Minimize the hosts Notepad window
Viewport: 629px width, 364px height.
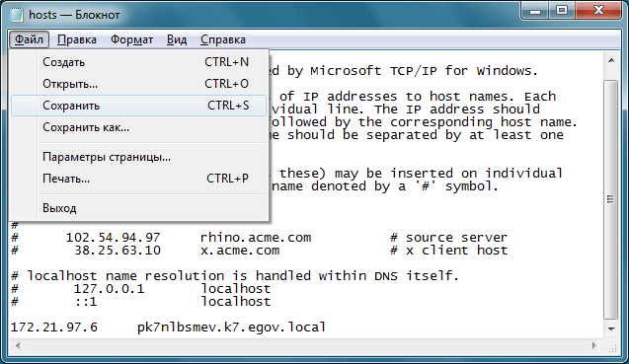point(535,11)
